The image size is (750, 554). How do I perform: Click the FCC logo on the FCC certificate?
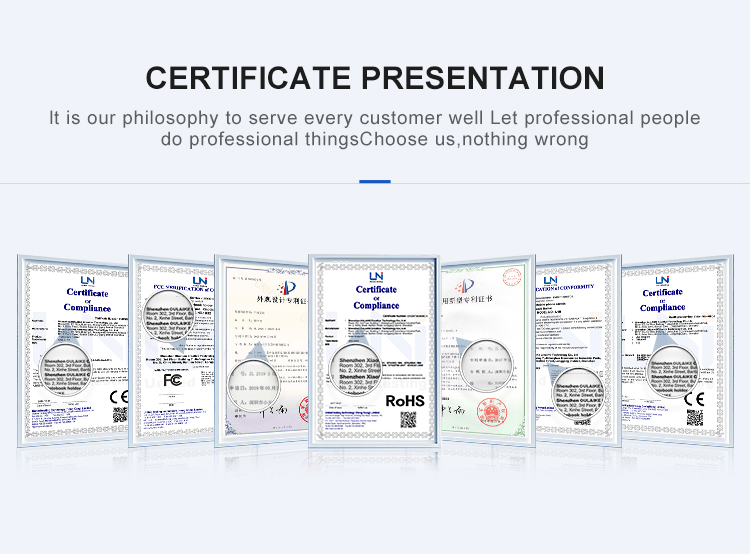click(172, 380)
